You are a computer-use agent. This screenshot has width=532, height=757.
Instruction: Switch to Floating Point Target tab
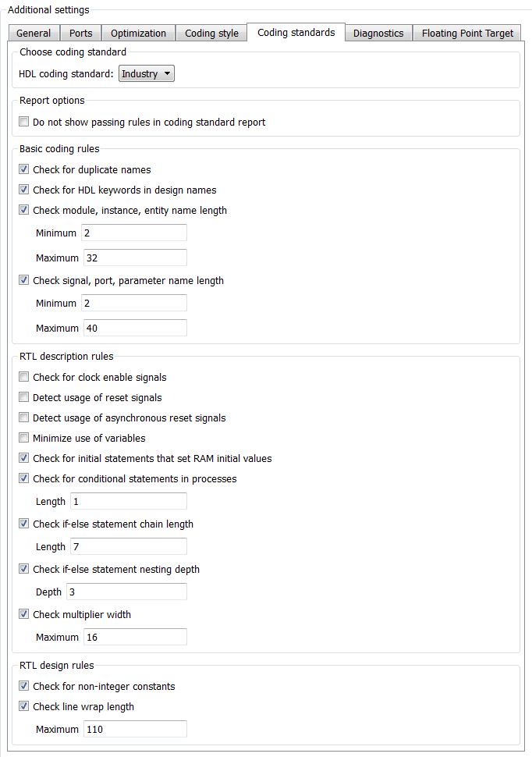tap(467, 34)
